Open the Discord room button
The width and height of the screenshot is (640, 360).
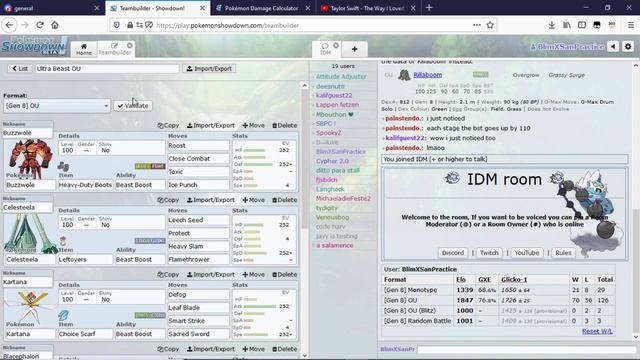453,253
